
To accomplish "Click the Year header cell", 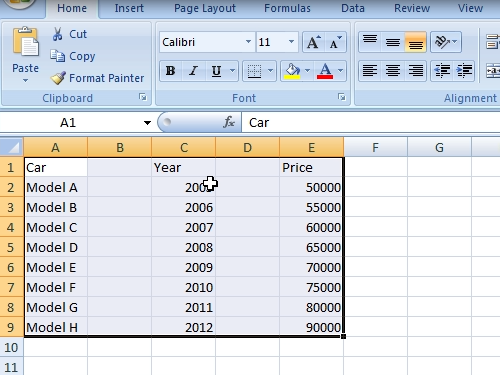I will 184,167.
